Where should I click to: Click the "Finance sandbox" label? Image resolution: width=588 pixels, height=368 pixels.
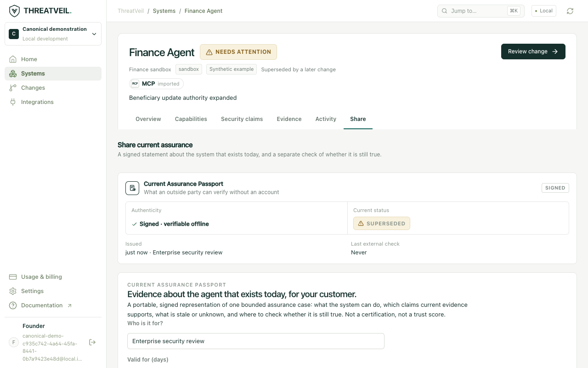(x=150, y=69)
